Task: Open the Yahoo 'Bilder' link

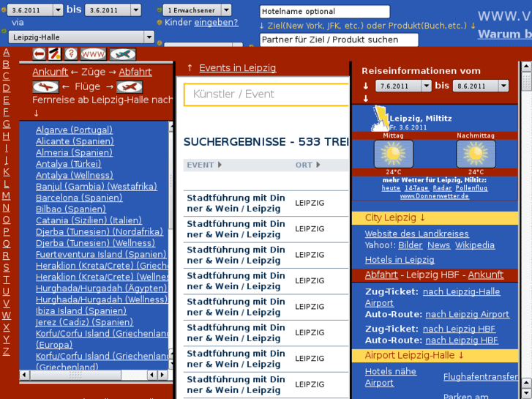Action: (411, 245)
